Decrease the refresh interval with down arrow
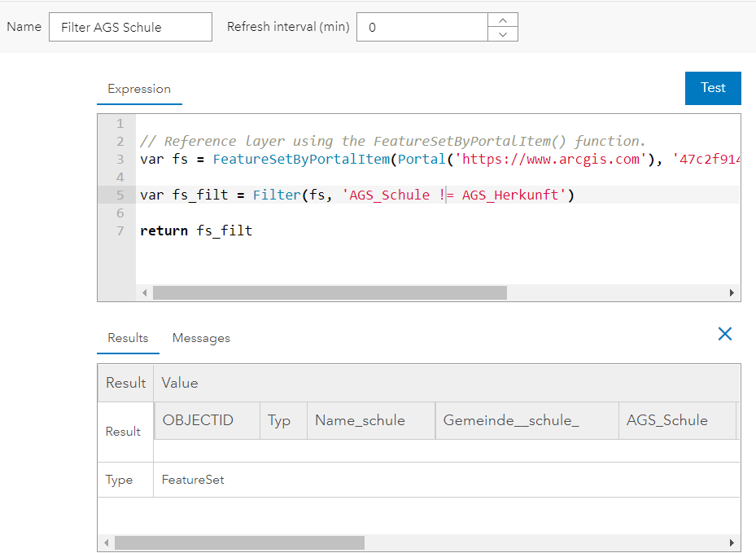The height and width of the screenshot is (553, 756). pos(503,34)
